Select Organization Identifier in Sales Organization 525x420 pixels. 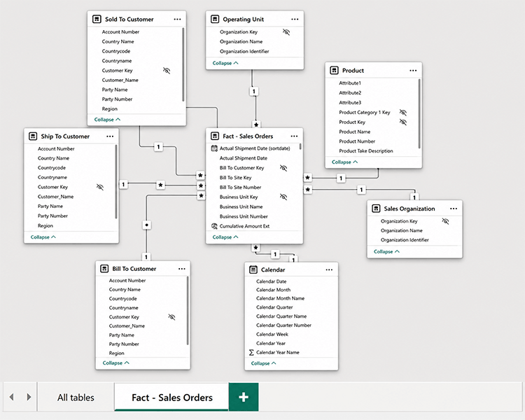coord(405,240)
